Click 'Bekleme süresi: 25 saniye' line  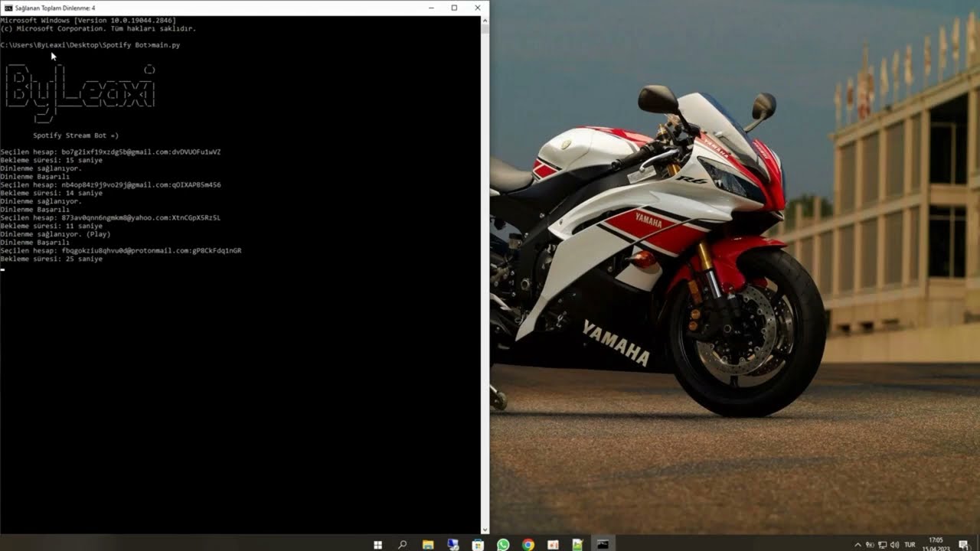tap(51, 259)
